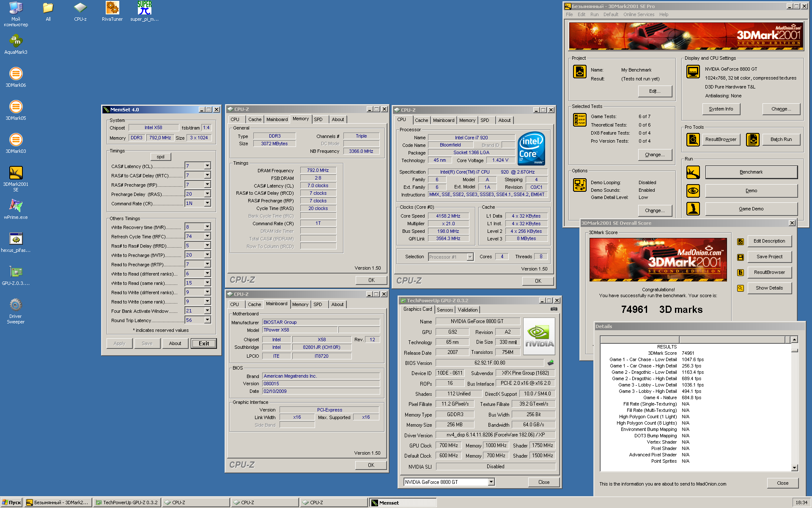Open the AquaMark3 desktop icon
The width and height of the screenshot is (812, 508).
click(x=16, y=44)
